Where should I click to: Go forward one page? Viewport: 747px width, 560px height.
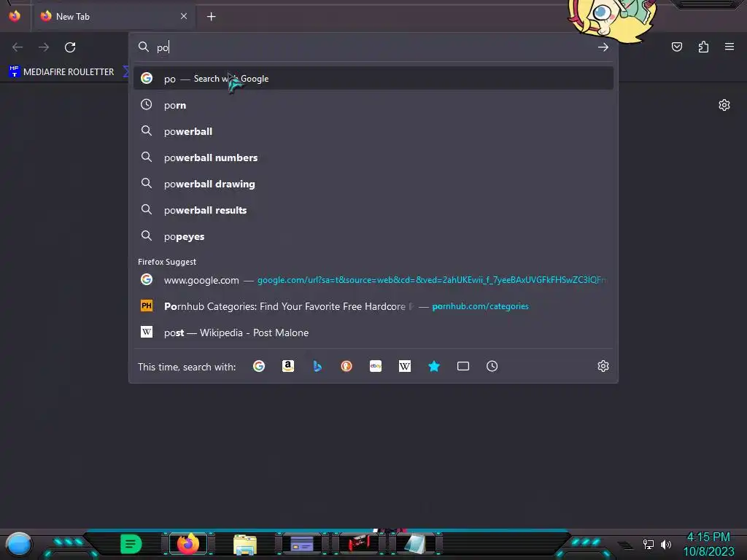coord(44,47)
